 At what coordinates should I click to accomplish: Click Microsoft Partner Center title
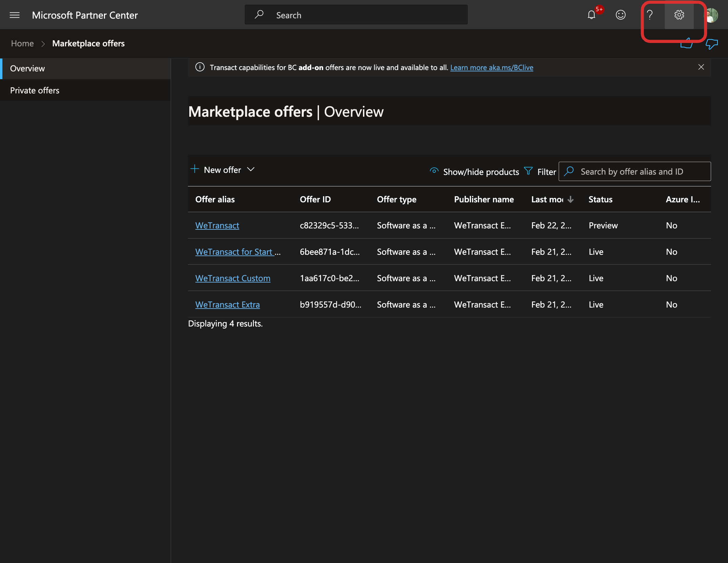tap(85, 15)
